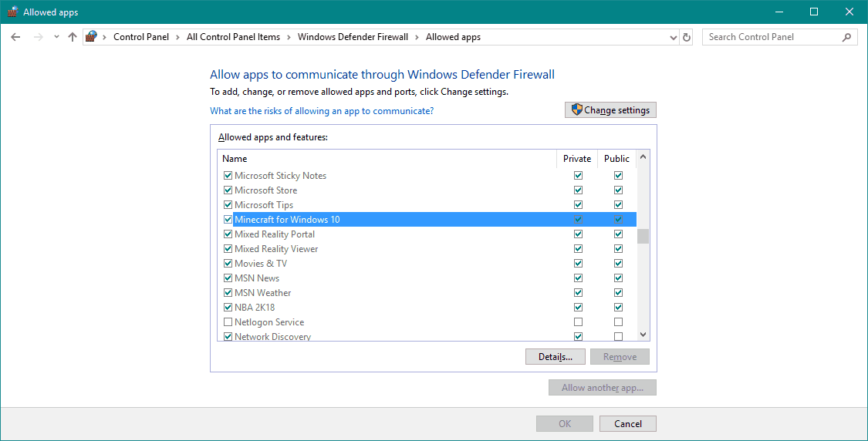This screenshot has width=868, height=441.
Task: Click the Change settings button
Action: tap(610, 110)
